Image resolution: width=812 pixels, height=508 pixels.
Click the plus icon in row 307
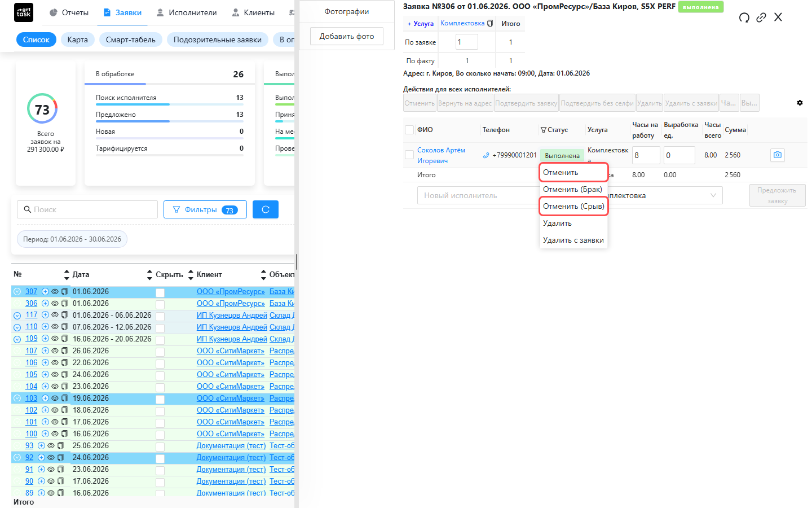pyautogui.click(x=45, y=292)
